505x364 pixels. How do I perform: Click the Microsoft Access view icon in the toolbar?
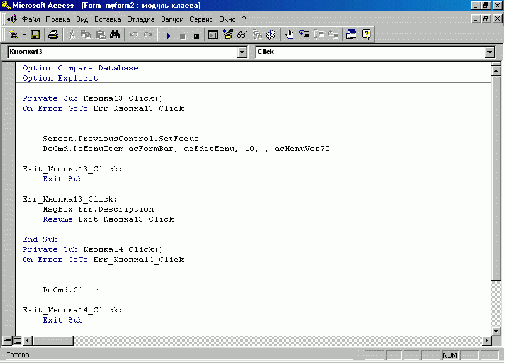tap(13, 34)
